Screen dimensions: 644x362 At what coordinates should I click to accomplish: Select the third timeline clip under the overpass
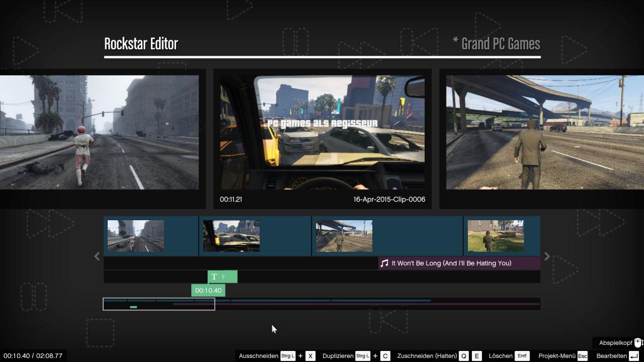click(387, 236)
